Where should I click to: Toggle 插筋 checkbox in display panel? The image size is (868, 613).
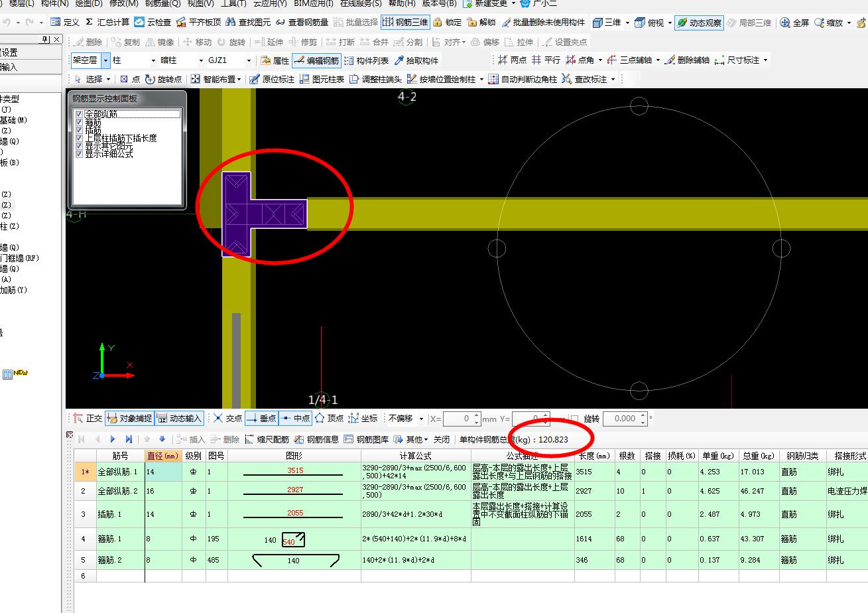[80, 130]
